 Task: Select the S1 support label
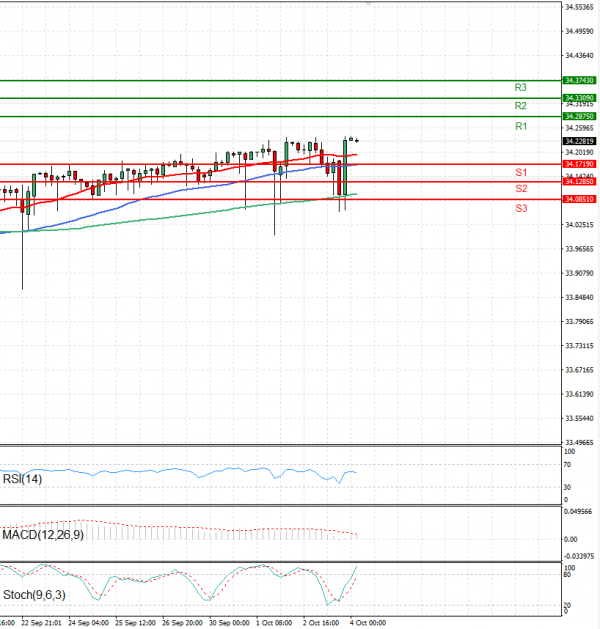[x=521, y=172]
